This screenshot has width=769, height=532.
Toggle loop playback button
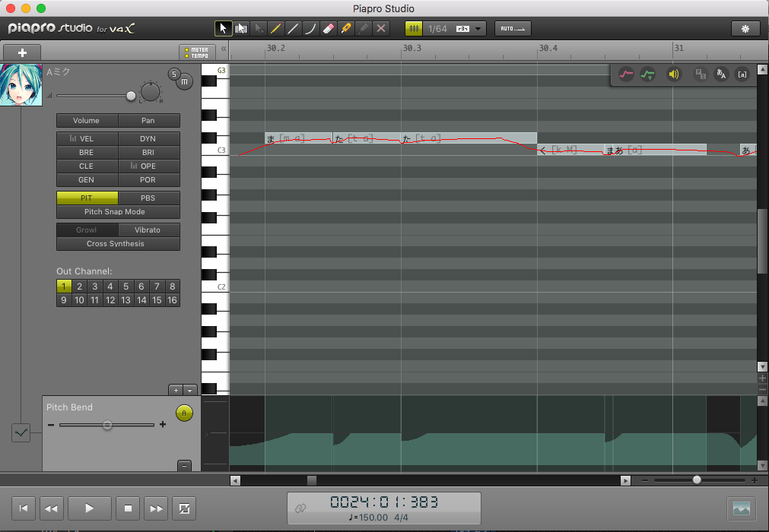(x=184, y=508)
